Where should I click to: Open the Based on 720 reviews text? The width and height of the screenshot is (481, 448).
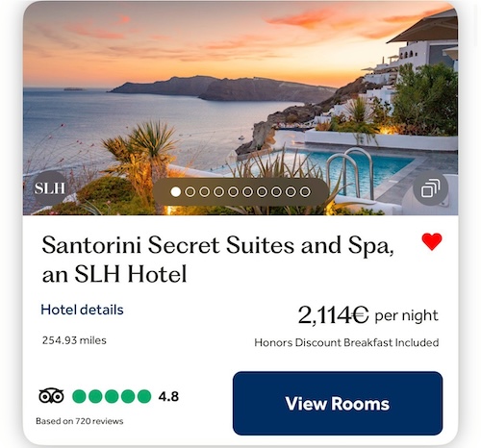(80, 421)
